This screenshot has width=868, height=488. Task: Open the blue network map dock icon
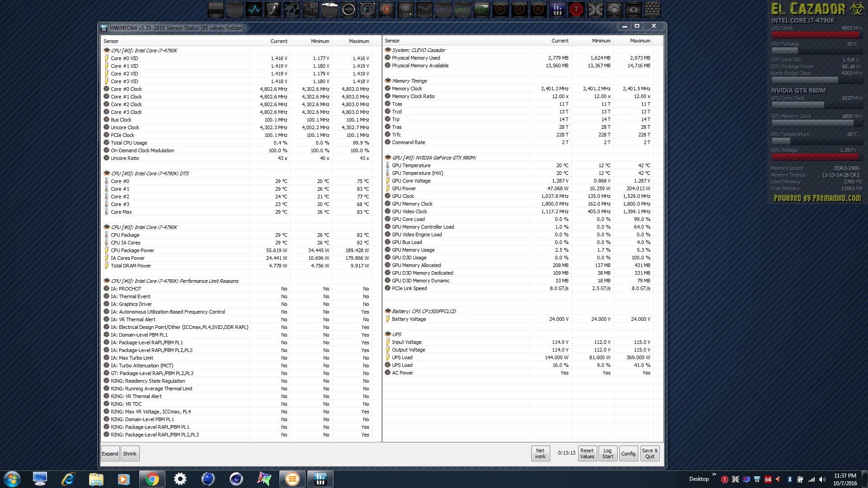[292, 9]
